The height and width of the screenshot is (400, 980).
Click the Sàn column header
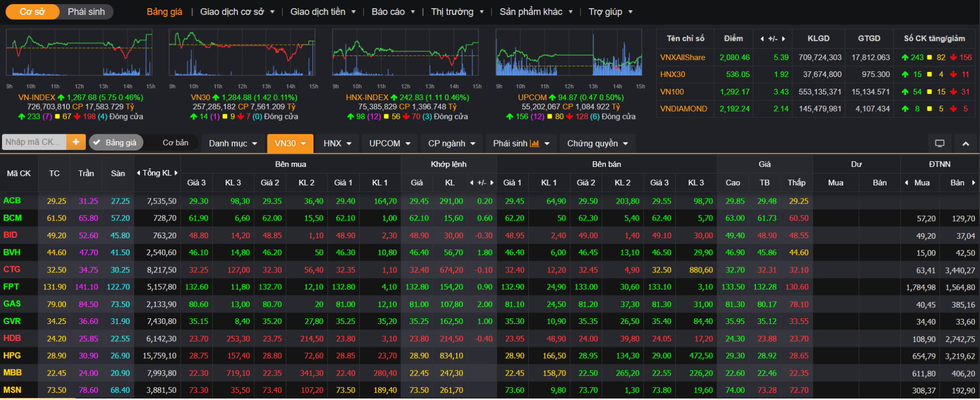pyautogui.click(x=118, y=173)
